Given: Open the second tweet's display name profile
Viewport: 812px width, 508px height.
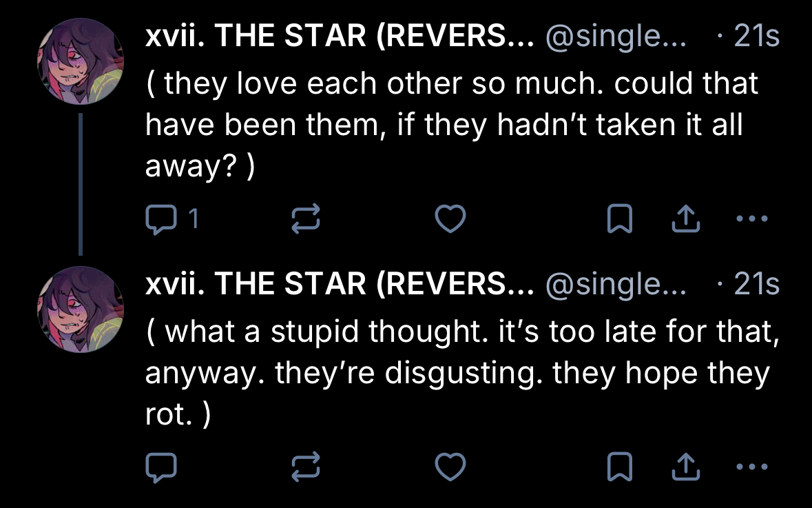Looking at the screenshot, I should click(x=340, y=285).
